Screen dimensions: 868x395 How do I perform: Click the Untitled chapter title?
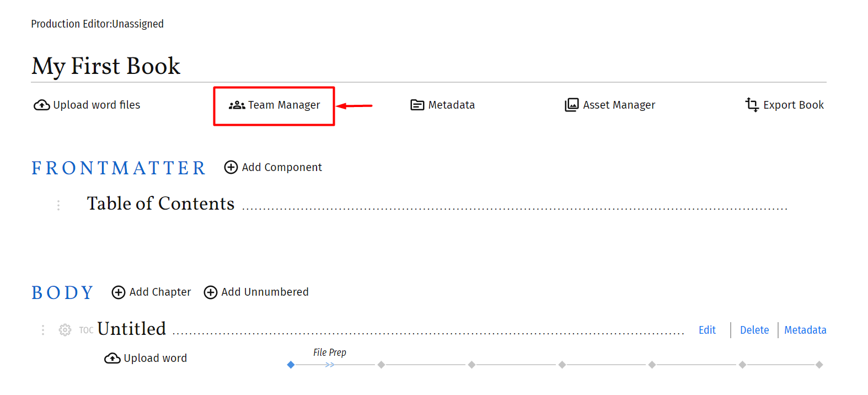(132, 329)
